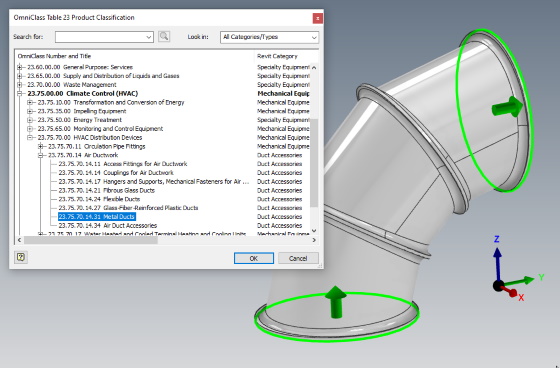Click in the Search for text field
The image size is (560, 368).
coord(100,37)
